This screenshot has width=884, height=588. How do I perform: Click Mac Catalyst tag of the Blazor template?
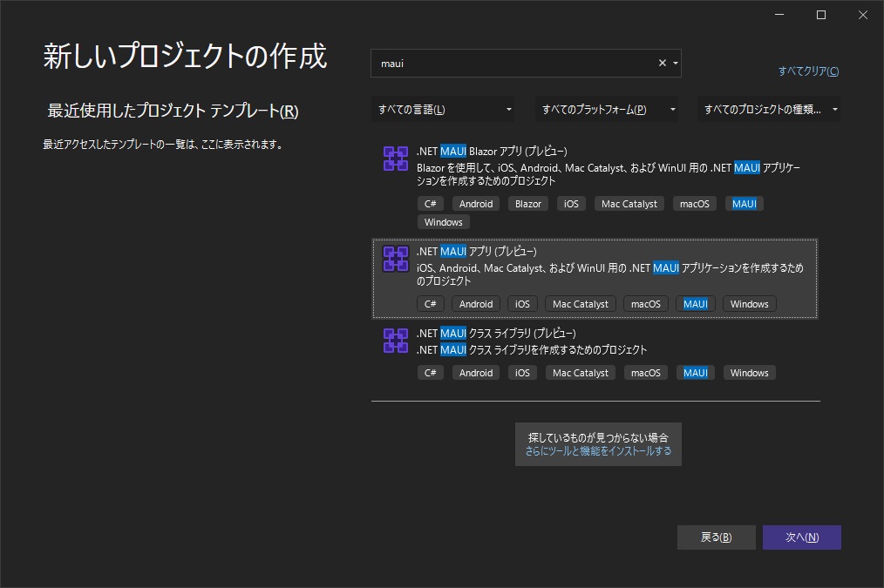(x=629, y=204)
